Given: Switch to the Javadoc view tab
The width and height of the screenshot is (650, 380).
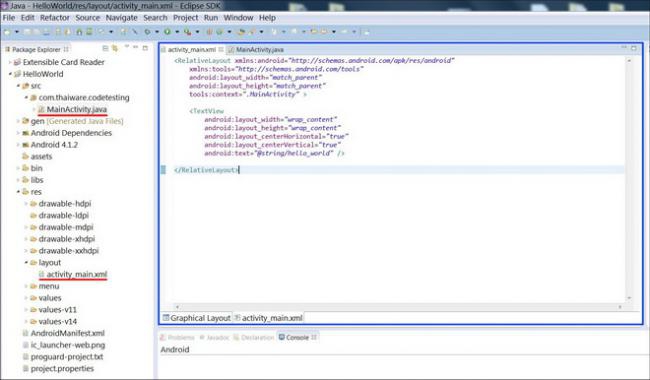Looking at the screenshot, I should coord(214,337).
